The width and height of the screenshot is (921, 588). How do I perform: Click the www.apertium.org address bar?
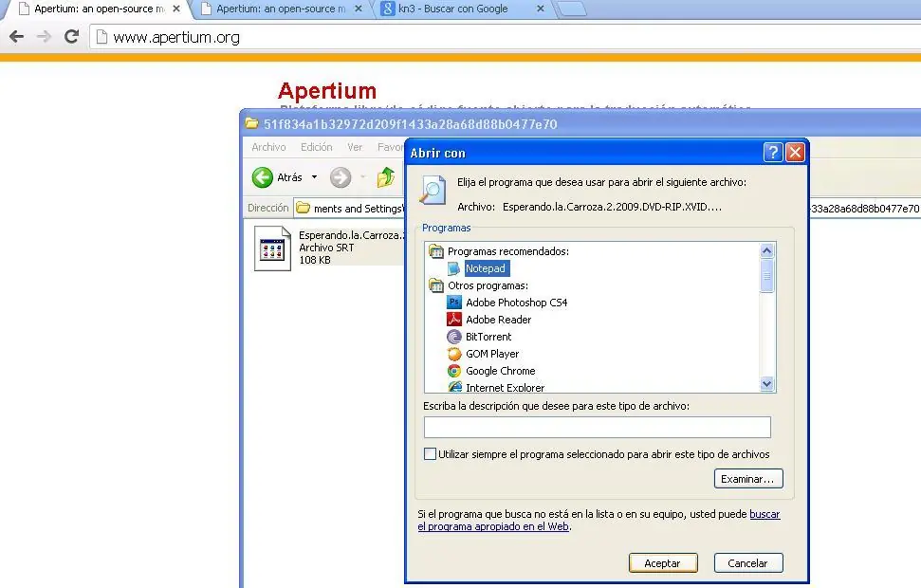506,37
